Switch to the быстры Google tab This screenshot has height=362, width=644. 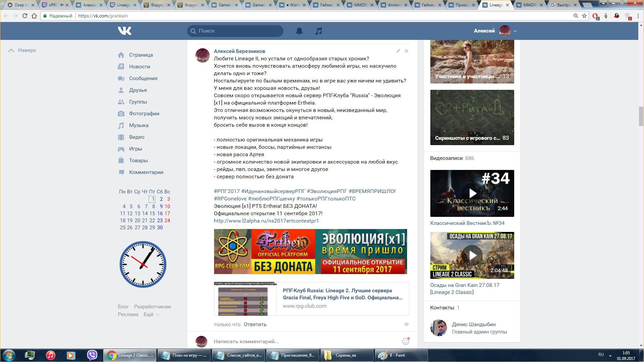(564, 5)
